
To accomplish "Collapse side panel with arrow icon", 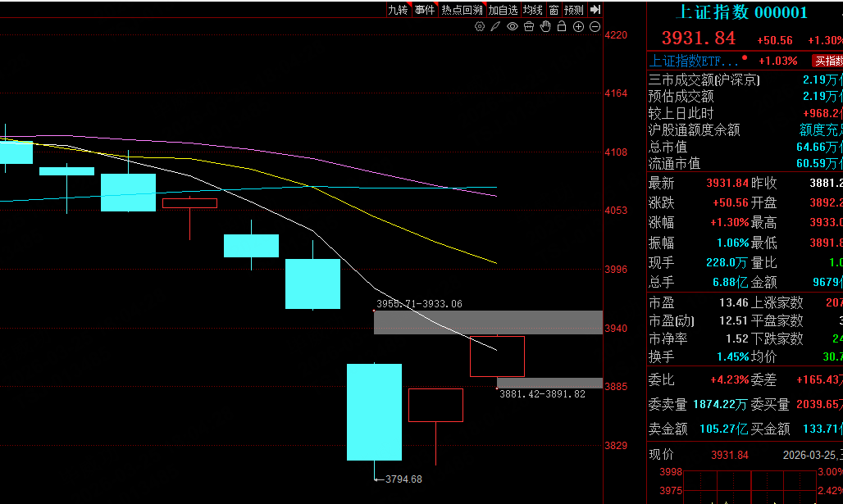I will tap(595, 10).
